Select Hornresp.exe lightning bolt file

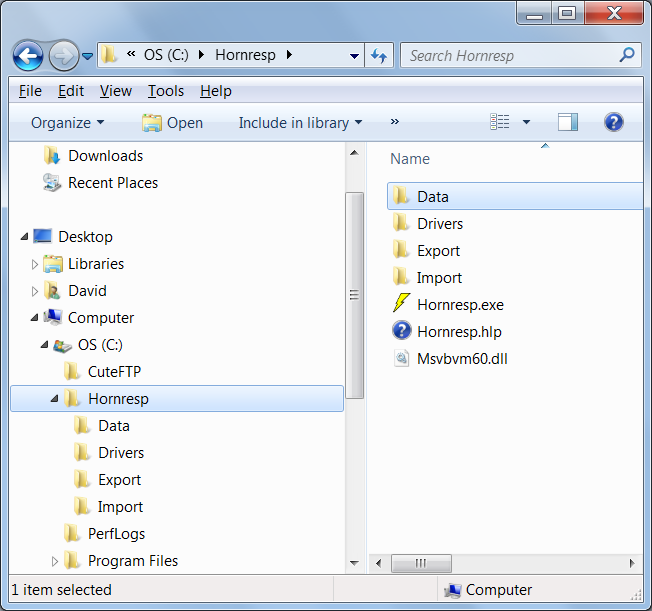460,305
